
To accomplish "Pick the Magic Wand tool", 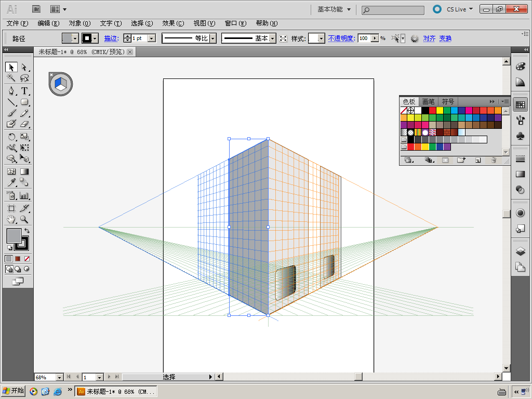I will (11, 78).
